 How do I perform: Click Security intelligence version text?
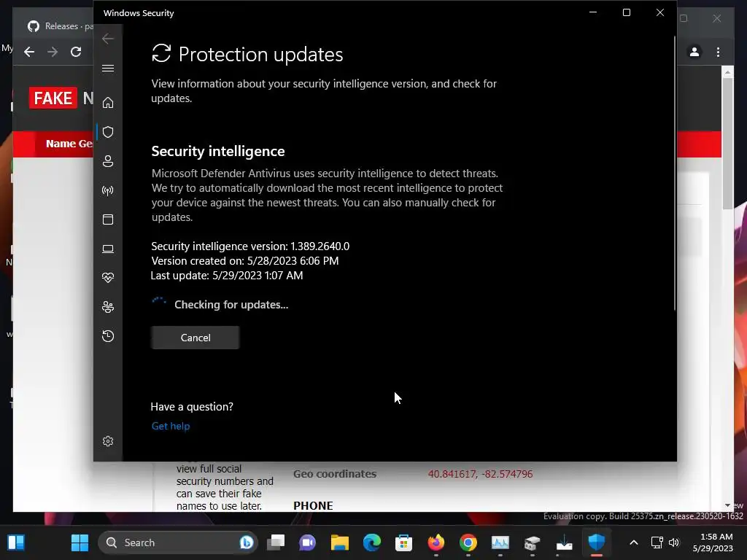(250, 246)
